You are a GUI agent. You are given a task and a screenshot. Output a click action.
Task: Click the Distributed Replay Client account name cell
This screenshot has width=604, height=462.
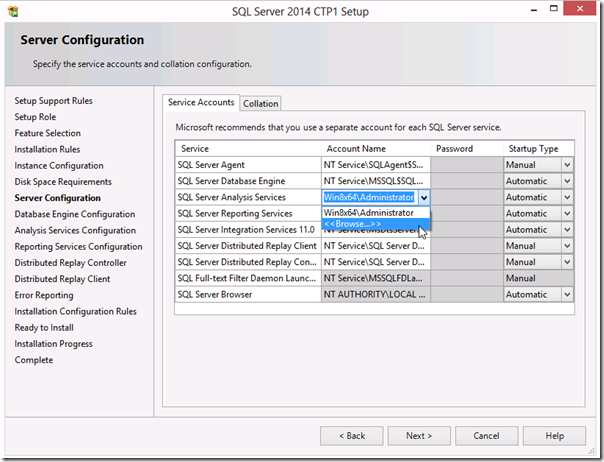click(x=376, y=246)
